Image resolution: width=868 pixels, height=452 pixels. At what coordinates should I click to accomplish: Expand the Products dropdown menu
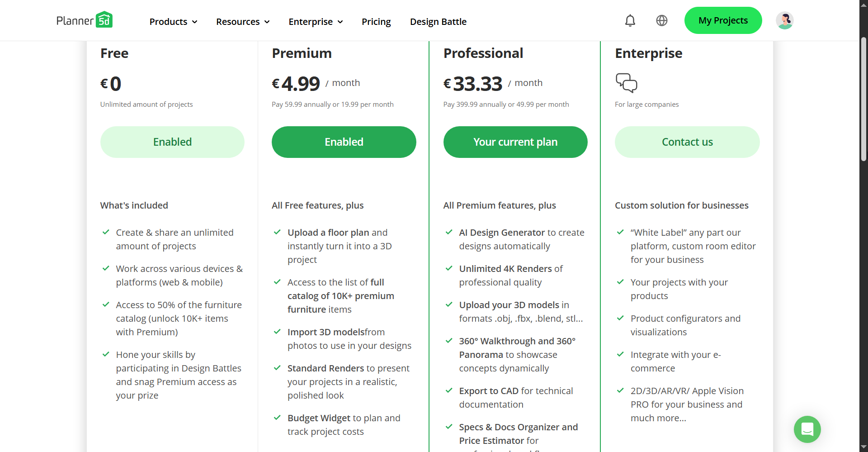[173, 22]
